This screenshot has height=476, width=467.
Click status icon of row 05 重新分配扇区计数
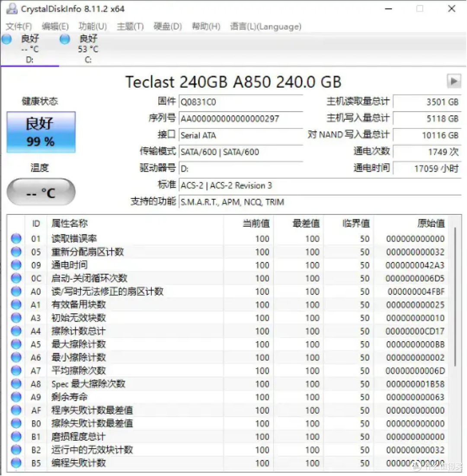16,252
